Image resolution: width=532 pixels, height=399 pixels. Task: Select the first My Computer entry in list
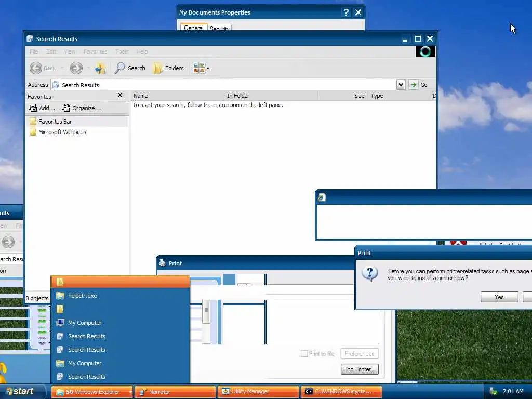pyautogui.click(x=120, y=323)
